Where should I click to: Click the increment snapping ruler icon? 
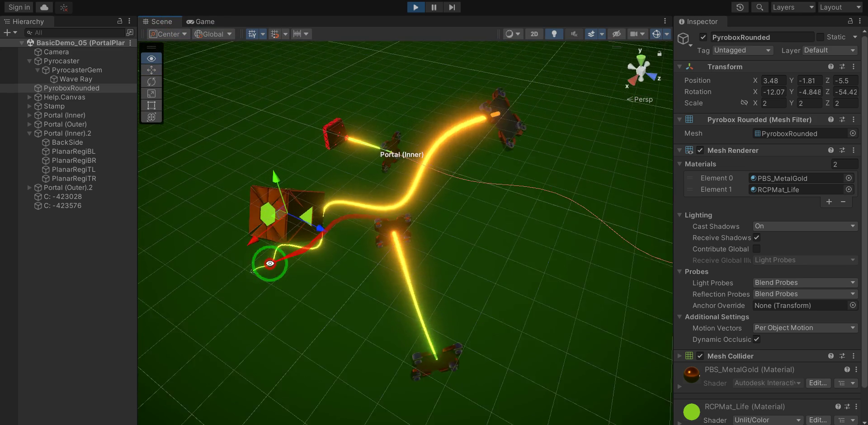297,34
